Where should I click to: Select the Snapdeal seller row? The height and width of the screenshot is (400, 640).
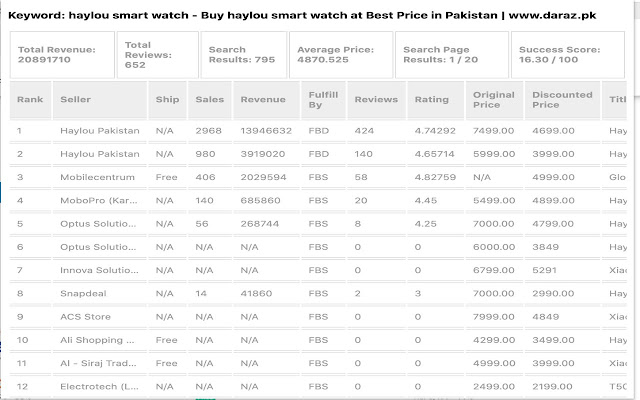point(318,293)
